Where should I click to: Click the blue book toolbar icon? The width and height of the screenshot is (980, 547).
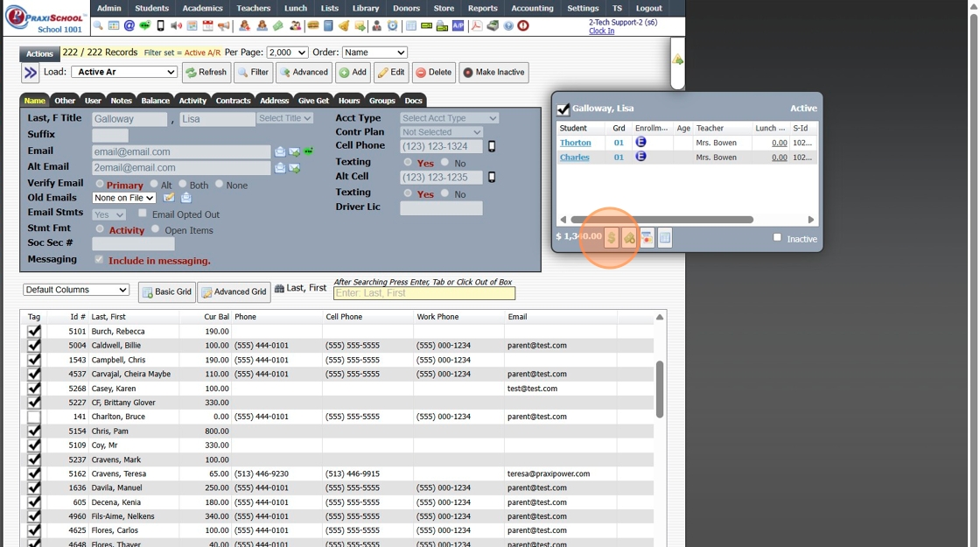pos(329,26)
